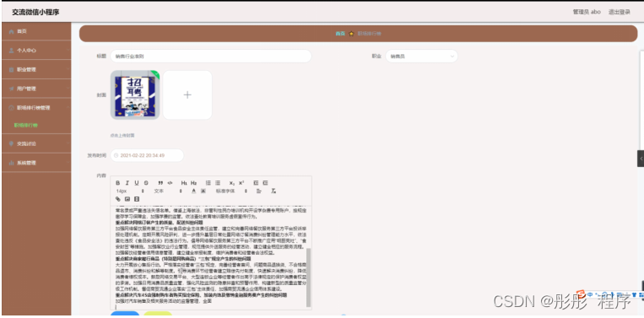The width and height of the screenshot is (644, 318).
Task: Apply the H1 heading style
Action: point(184,183)
